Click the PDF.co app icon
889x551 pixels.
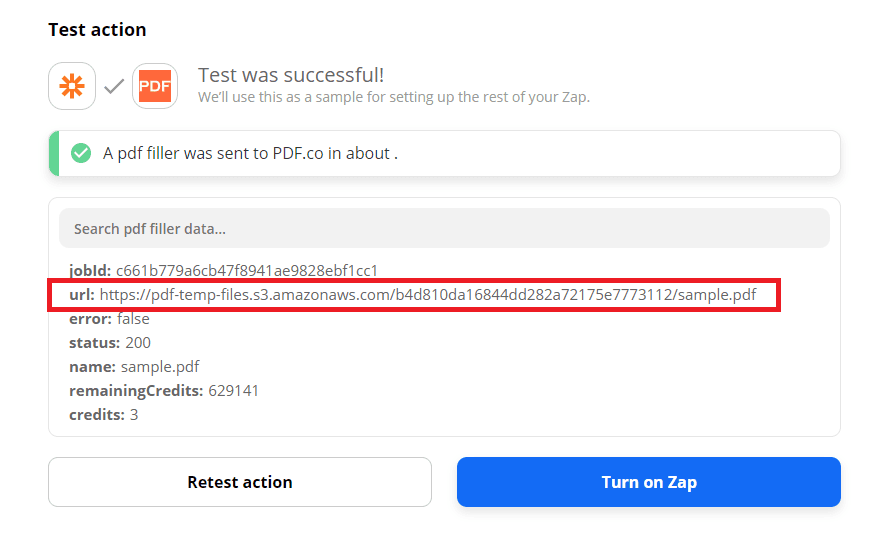155,87
